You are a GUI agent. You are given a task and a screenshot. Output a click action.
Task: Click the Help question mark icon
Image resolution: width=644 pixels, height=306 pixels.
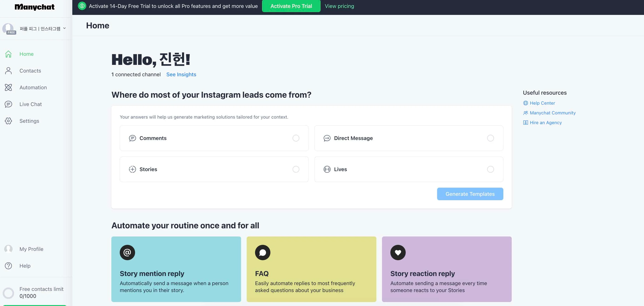coord(8,266)
